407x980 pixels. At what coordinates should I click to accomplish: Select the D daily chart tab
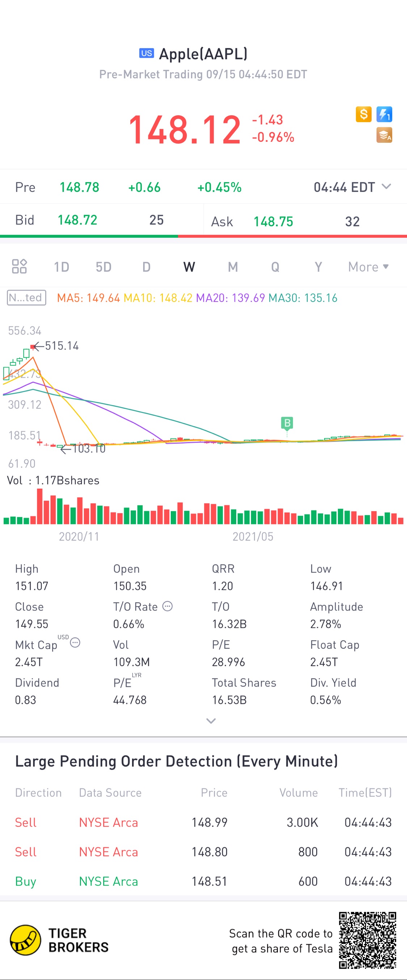click(x=146, y=267)
